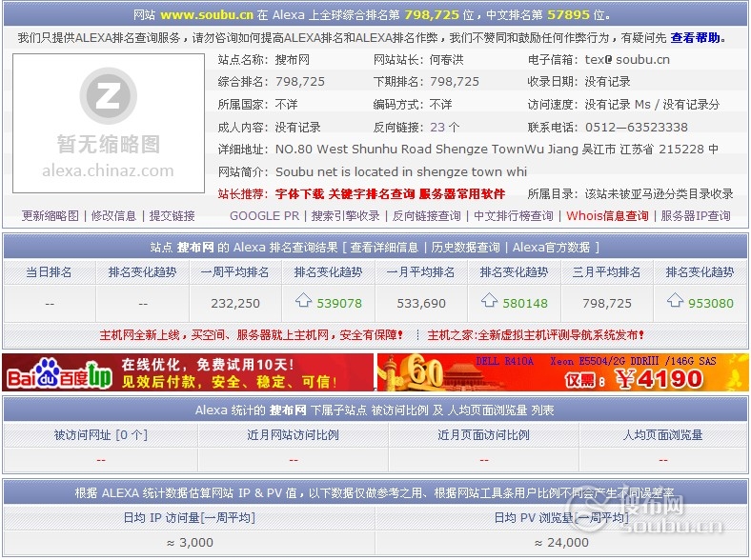Click the 日均 IP 访问量 header cell
The height and width of the screenshot is (560, 751).
190,518
